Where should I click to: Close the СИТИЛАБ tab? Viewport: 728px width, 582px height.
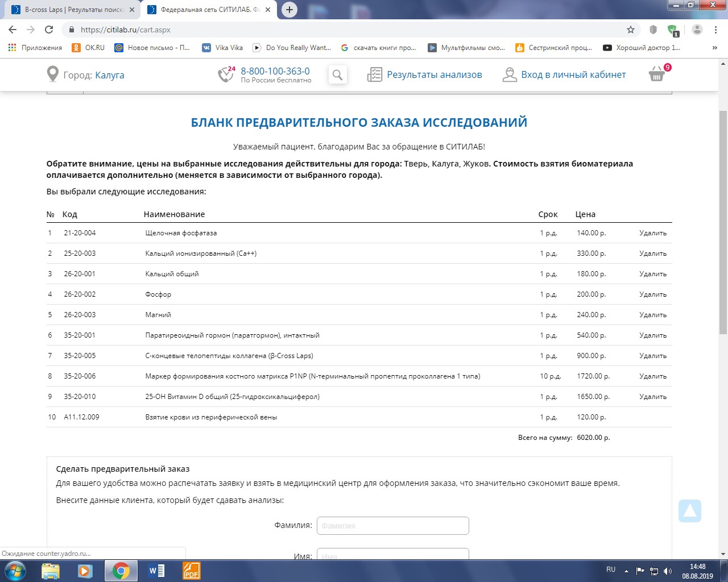(268, 10)
